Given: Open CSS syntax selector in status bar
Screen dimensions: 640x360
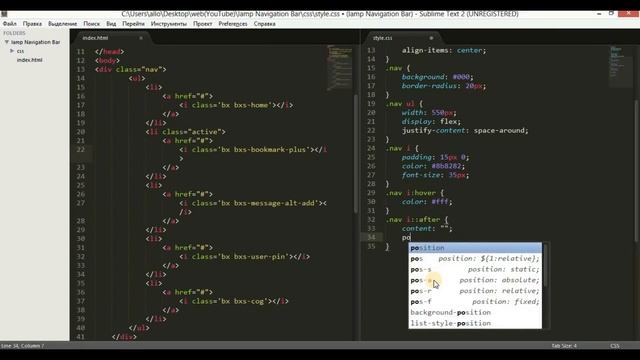Looking at the screenshot, I should click(615, 346).
